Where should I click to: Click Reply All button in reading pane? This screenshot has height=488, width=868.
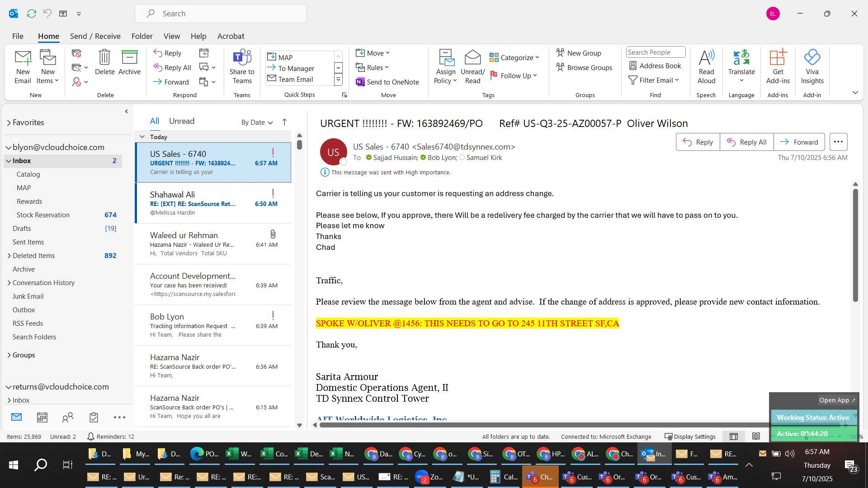746,142
